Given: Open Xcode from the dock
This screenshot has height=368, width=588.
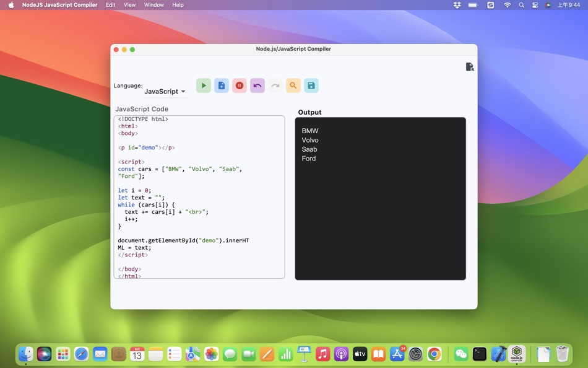Looking at the screenshot, I should [x=498, y=354].
